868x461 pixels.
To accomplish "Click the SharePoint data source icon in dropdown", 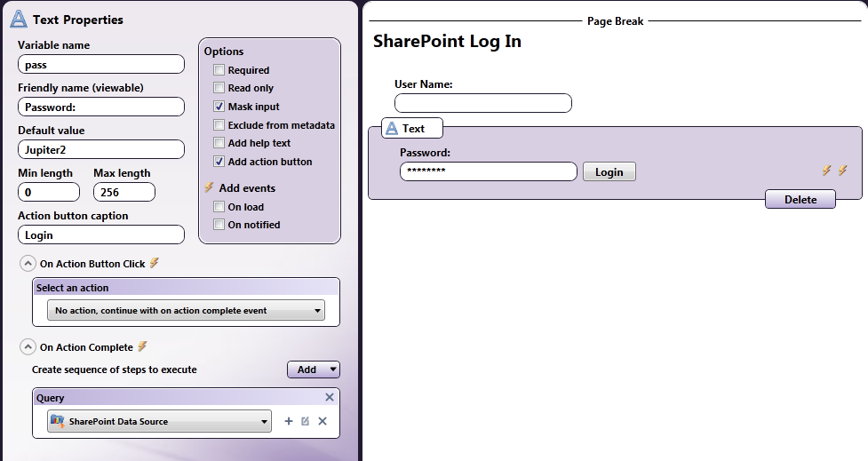I will tap(58, 421).
